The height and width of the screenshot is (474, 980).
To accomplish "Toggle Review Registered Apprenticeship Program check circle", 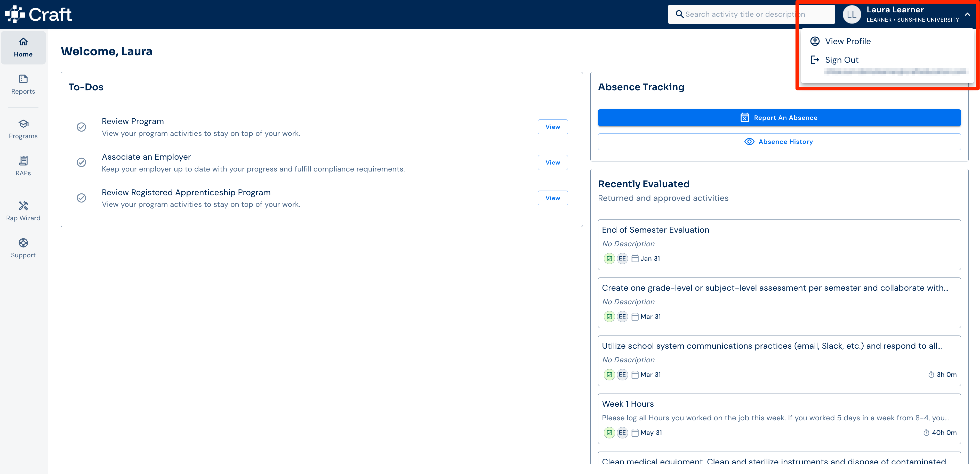I will (82, 198).
